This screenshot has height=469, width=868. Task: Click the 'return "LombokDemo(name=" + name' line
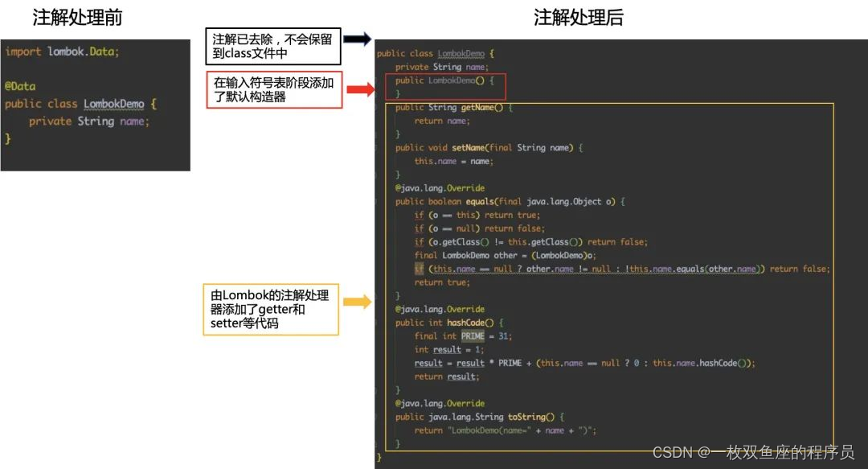(x=505, y=430)
